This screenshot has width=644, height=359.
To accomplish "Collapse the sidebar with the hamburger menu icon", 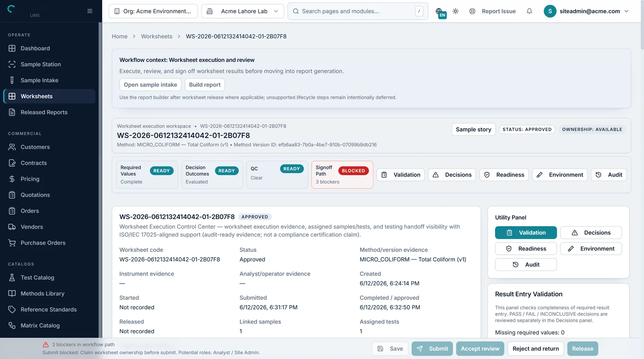I will point(90,11).
